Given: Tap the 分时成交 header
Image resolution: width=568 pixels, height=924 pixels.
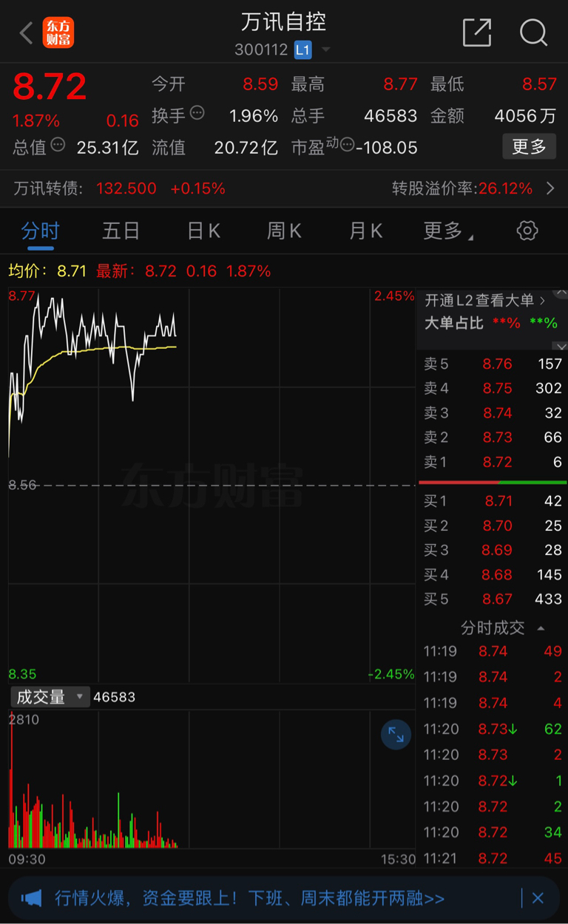Looking at the screenshot, I should click(x=493, y=628).
